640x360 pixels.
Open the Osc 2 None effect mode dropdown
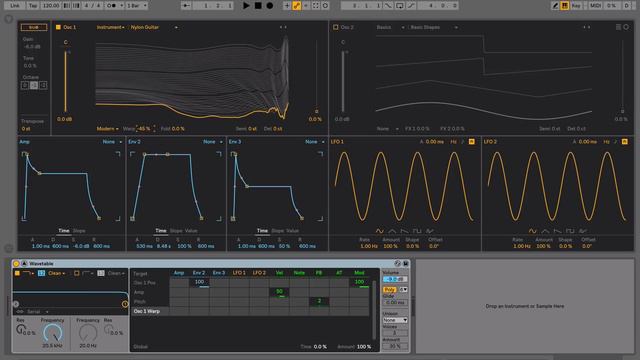tap(387, 129)
